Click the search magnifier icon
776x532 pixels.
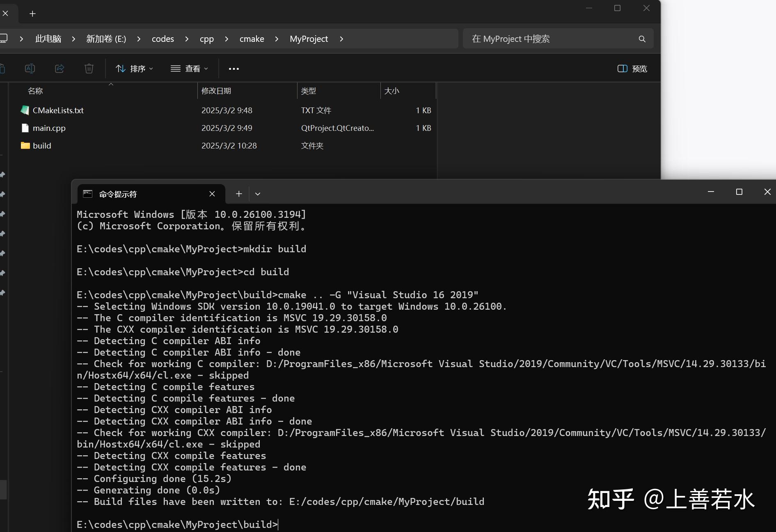[x=642, y=39]
